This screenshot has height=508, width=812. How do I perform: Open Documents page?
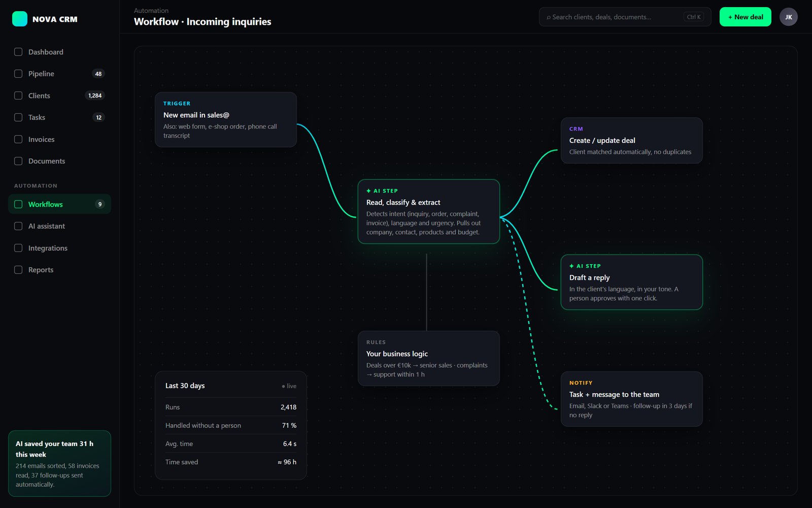click(59, 161)
